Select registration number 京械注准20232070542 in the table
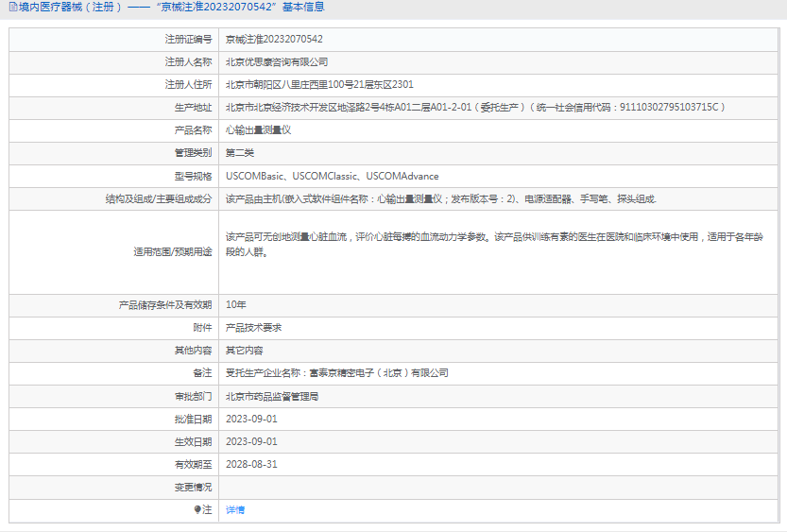This screenshot has height=532, width=787. pos(274,39)
